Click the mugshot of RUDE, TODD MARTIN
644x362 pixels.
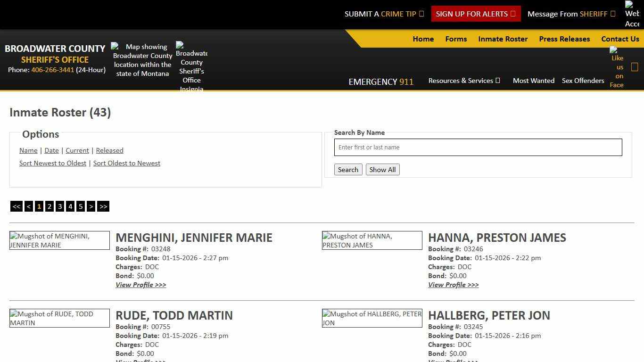pyautogui.click(x=59, y=318)
